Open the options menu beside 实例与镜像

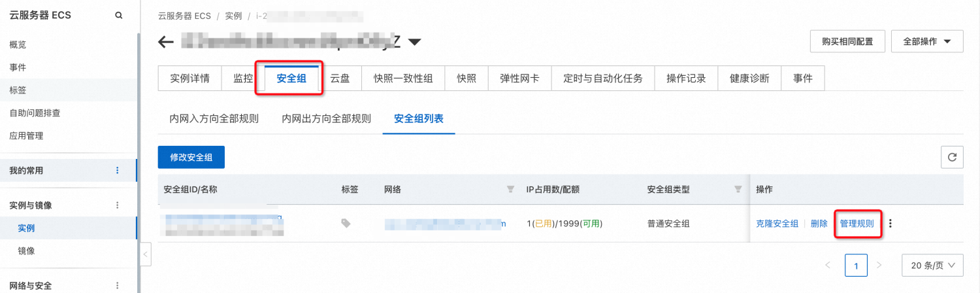tap(118, 205)
